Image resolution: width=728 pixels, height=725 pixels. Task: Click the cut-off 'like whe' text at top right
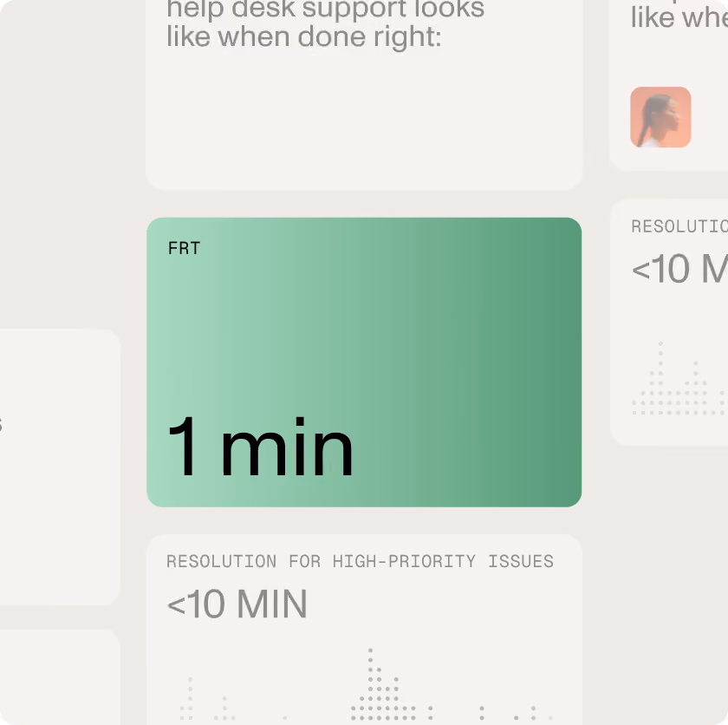(679, 17)
